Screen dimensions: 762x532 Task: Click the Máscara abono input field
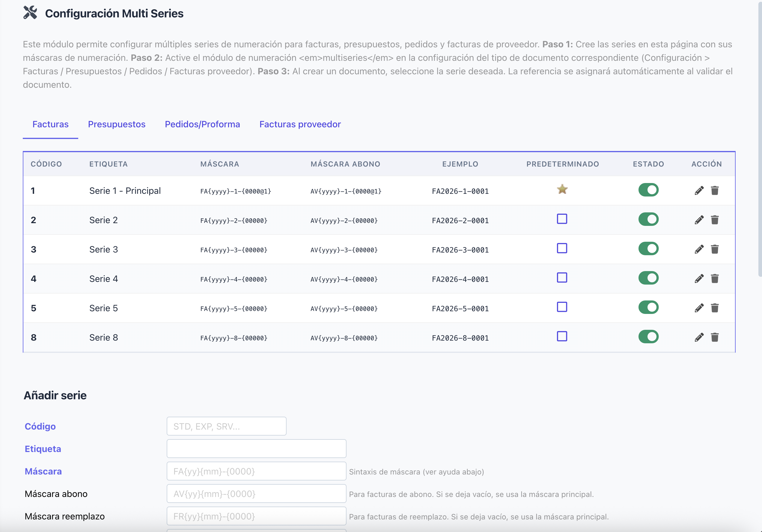pyautogui.click(x=256, y=494)
